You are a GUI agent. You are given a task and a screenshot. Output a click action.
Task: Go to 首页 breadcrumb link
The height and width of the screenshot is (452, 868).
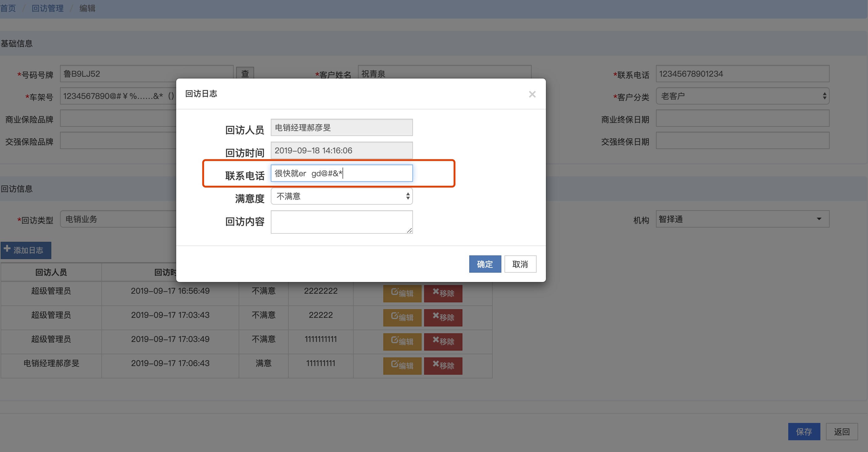[x=8, y=8]
